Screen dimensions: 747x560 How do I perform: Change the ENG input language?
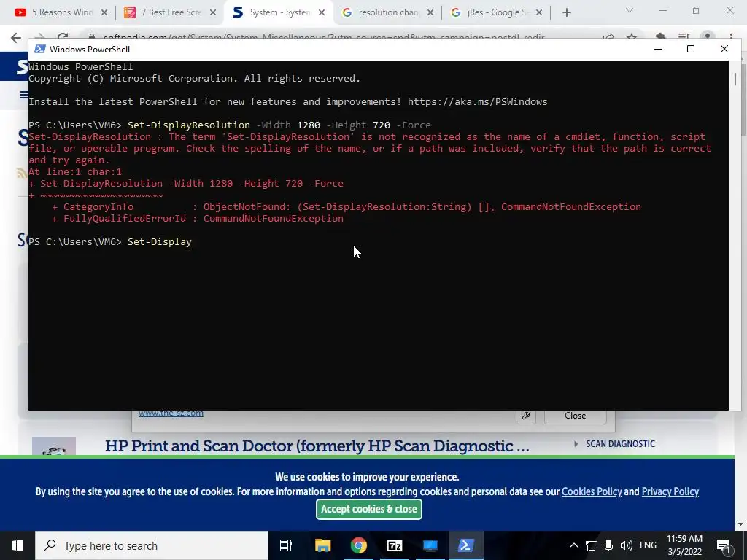pyautogui.click(x=648, y=545)
